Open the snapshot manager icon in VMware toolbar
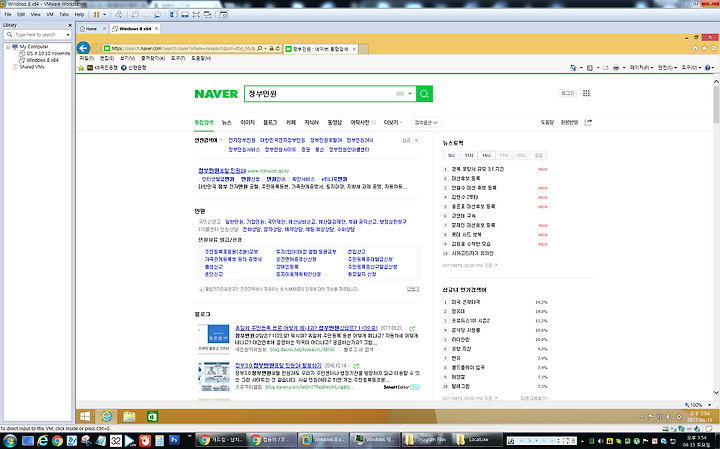Screen dimensions: 720x449 [x=158, y=15]
